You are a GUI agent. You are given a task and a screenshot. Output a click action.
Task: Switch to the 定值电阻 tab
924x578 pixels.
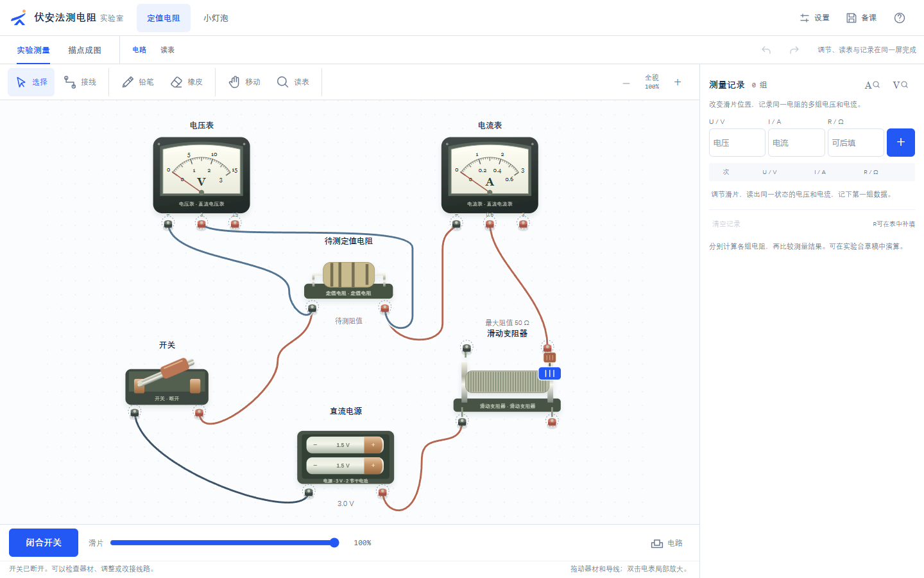click(x=164, y=18)
